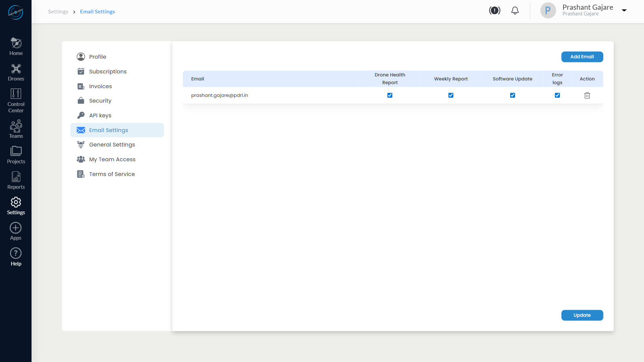Click the alert exclamation icon in header

point(494,11)
